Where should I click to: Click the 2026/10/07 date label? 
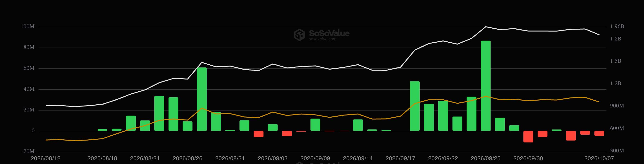click(x=599, y=158)
